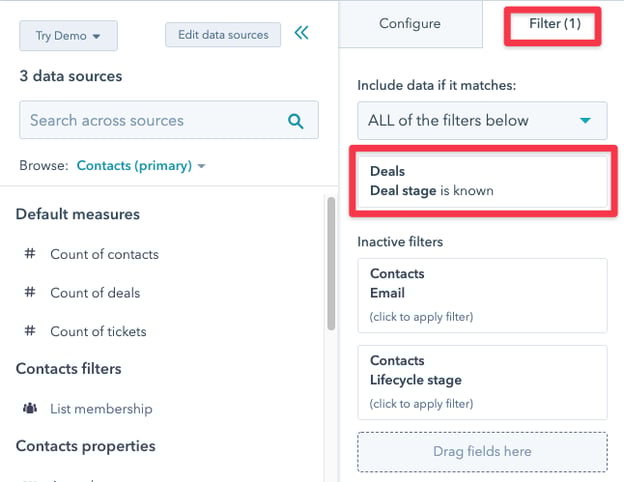Open the Try Demo dropdown
624x482 pixels.
tap(68, 35)
